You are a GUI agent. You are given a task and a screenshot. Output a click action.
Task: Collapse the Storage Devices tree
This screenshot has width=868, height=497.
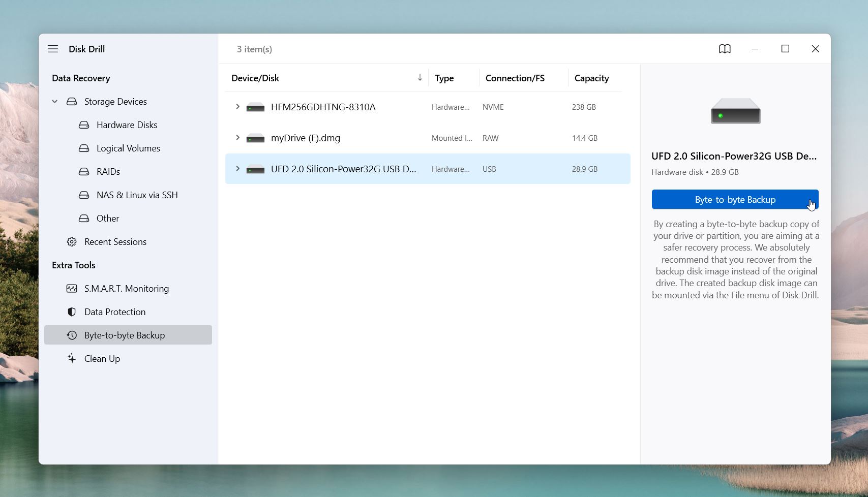[x=55, y=102]
